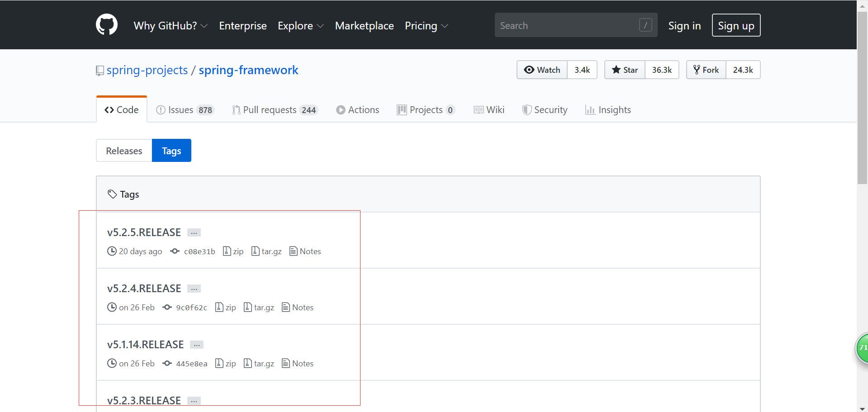Image resolution: width=868 pixels, height=412 pixels.
Task: Open the spring-projects organization link
Action: tap(147, 70)
